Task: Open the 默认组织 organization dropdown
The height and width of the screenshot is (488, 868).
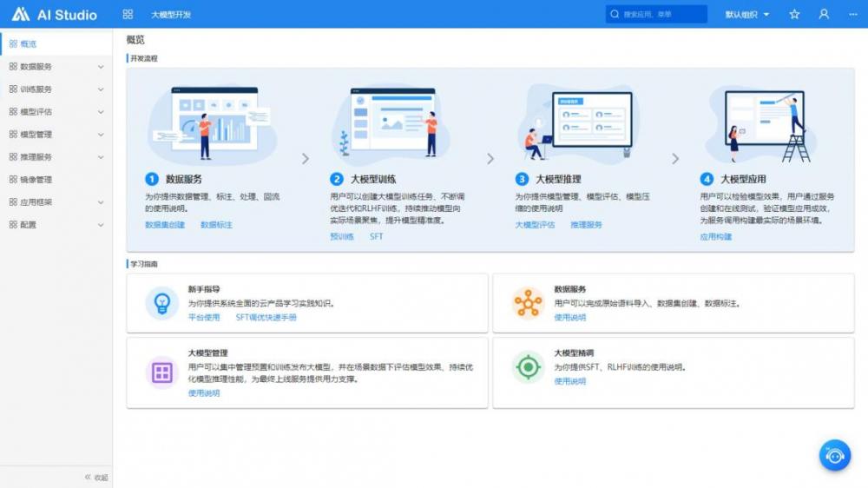Action: point(746,15)
